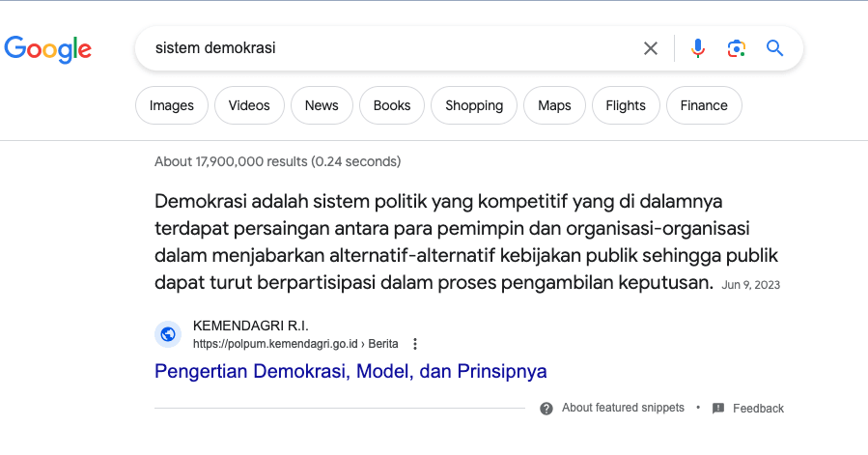Click the KEMENDAGRI globe site icon
868x455 pixels.
168,334
